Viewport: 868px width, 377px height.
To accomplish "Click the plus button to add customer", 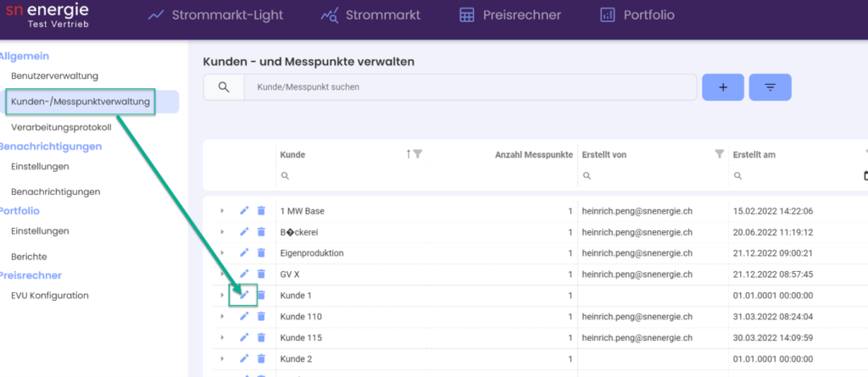I will coord(723,87).
